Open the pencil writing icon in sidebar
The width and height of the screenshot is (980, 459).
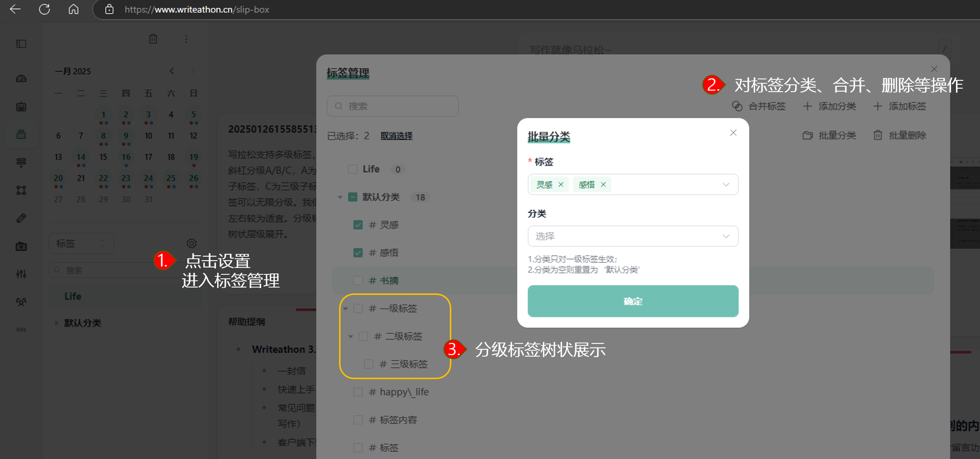(x=21, y=218)
